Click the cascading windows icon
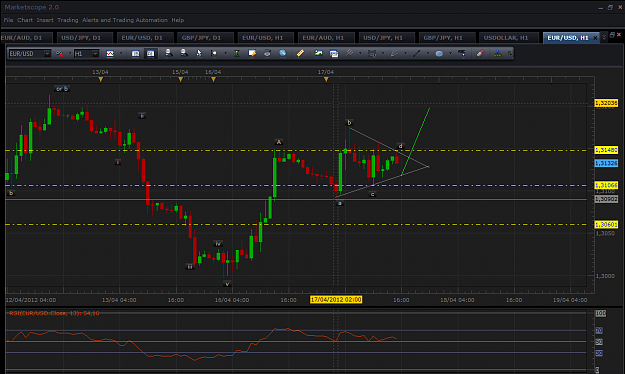This screenshot has height=374, width=625. pyautogui.click(x=334, y=53)
